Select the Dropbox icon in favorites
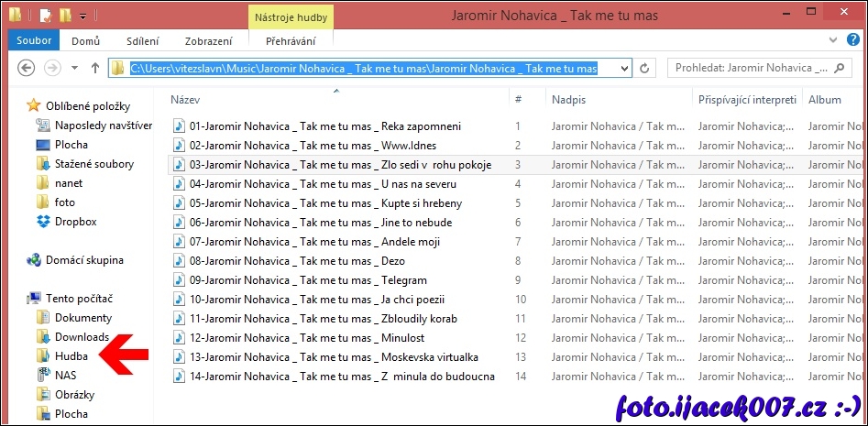This screenshot has width=868, height=426. [x=42, y=222]
